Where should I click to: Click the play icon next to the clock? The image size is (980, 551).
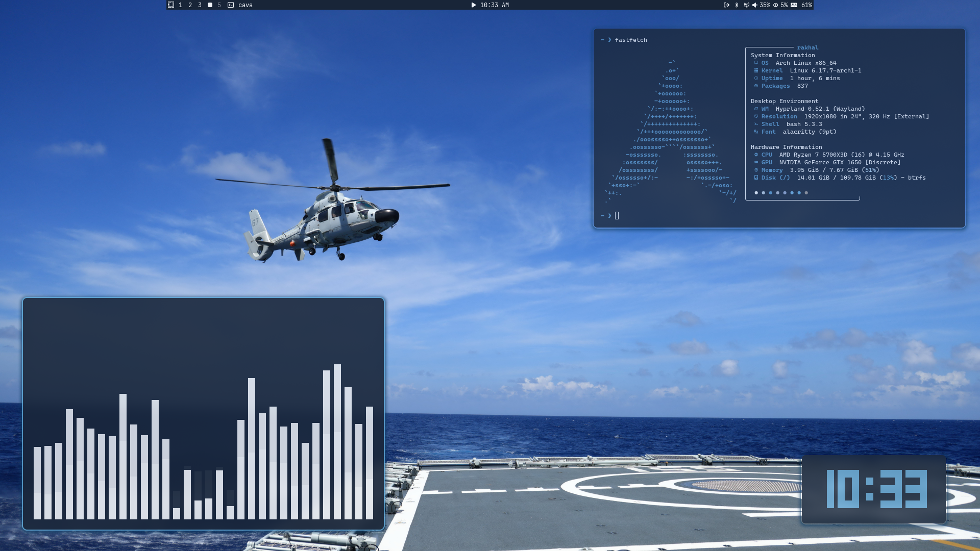(x=473, y=5)
